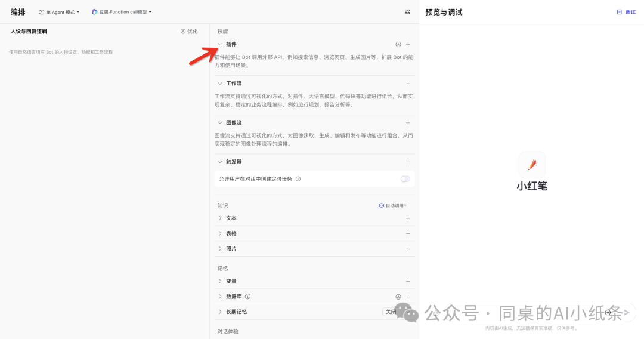Collapse the 插件 section
Screen dimensions: 644x339
(219, 44)
